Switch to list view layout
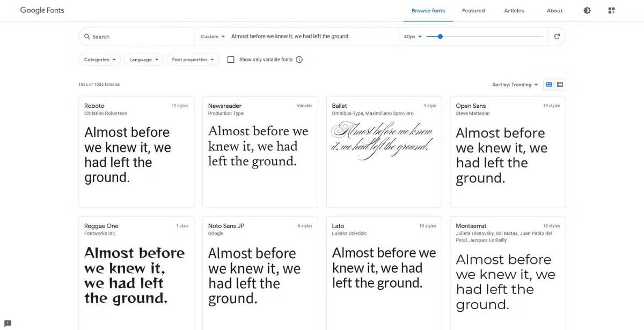 [560, 84]
